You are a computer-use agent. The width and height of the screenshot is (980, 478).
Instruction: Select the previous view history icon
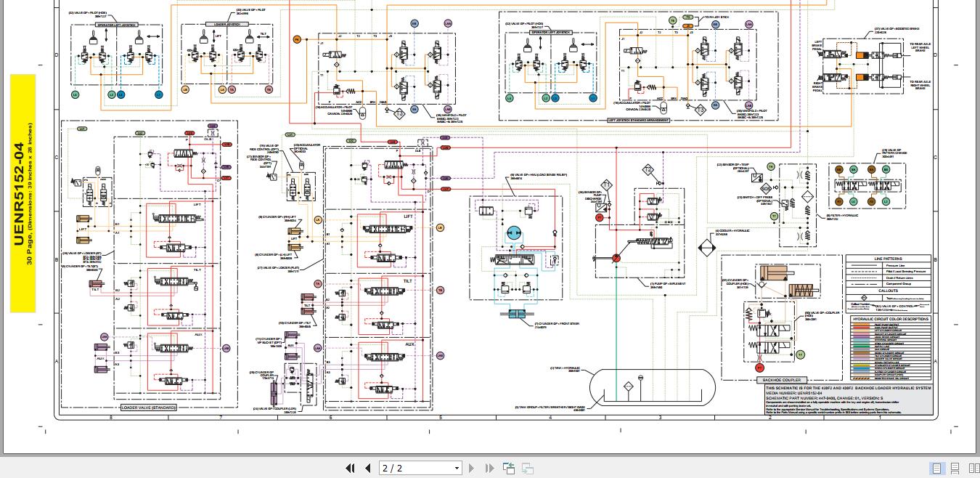(x=509, y=468)
